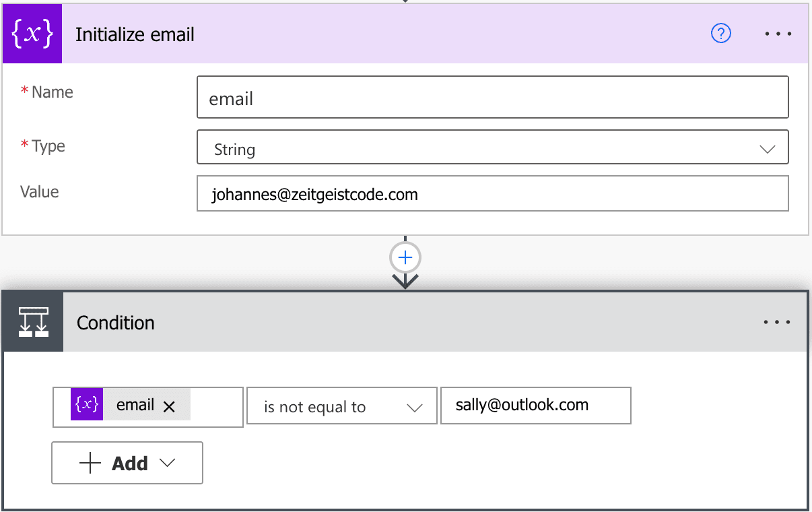Click the field containing sally@outlook.com

[535, 406]
